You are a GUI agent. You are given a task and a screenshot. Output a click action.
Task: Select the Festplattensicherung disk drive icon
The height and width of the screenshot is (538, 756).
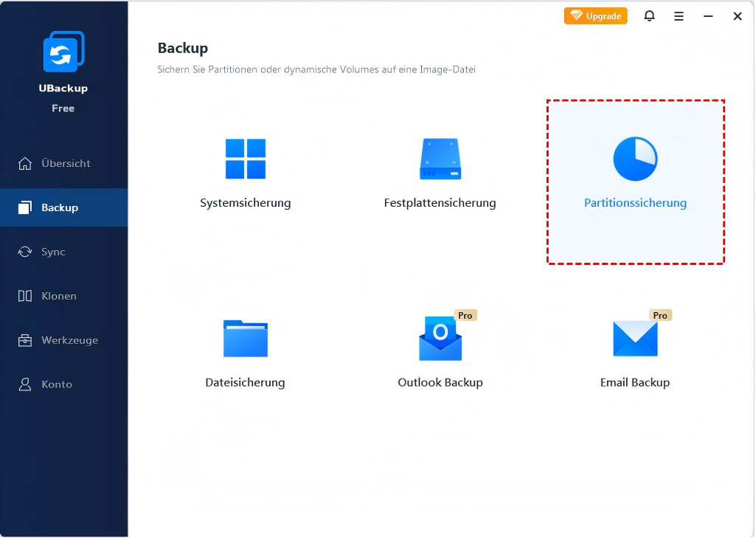(440, 159)
